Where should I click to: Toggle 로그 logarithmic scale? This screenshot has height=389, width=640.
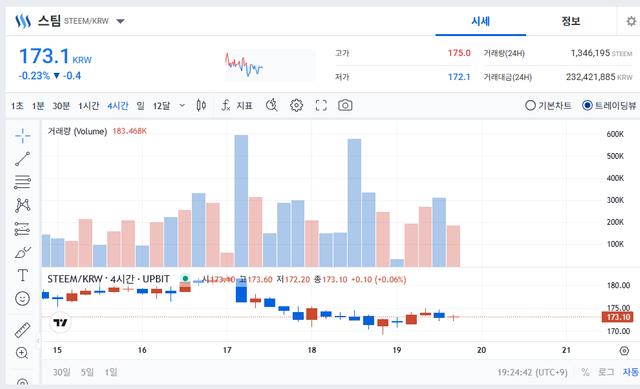click(606, 372)
